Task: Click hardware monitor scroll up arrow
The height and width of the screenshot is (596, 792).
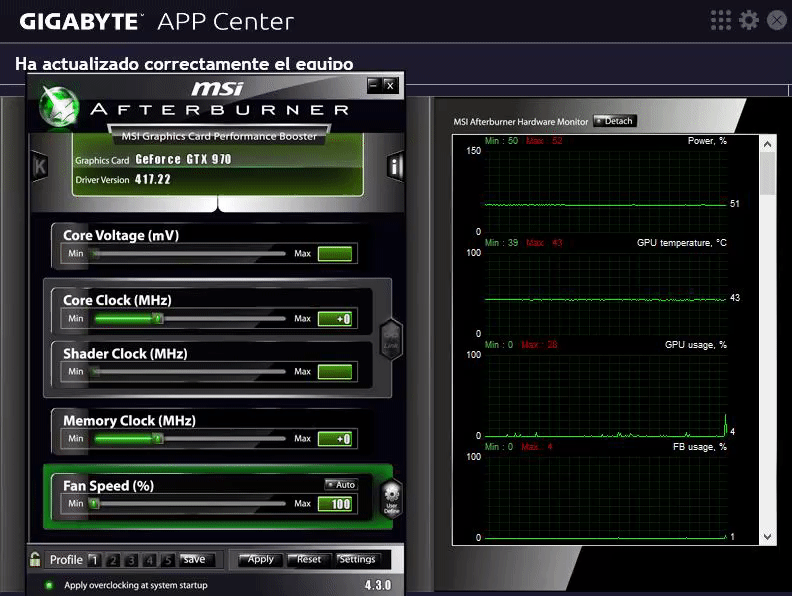Action: 767,144
